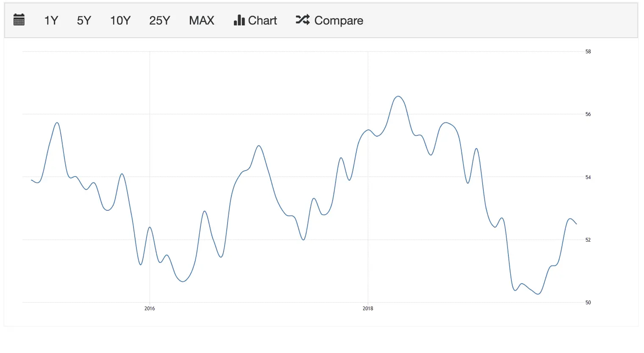Click the 56 y-axis value
This screenshot has height=353, width=644.
coord(588,114)
